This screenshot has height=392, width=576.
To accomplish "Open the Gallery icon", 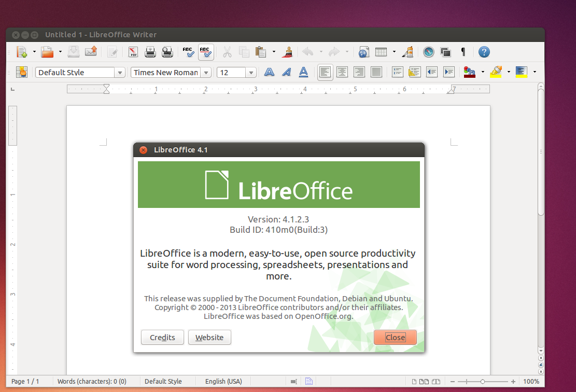I will (445, 52).
